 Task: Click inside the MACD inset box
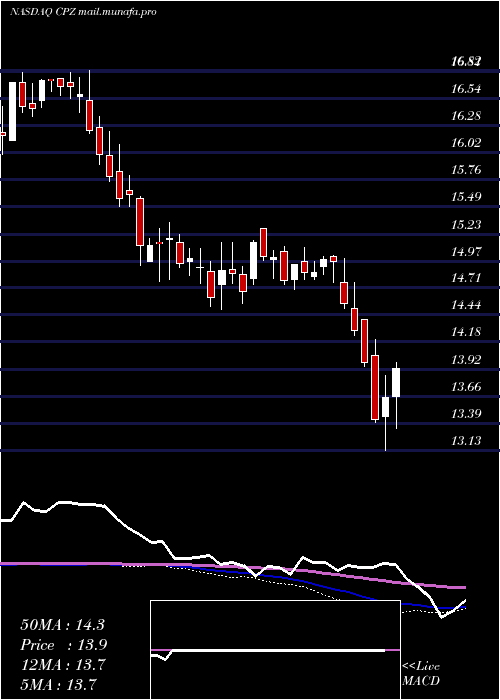click(275, 650)
